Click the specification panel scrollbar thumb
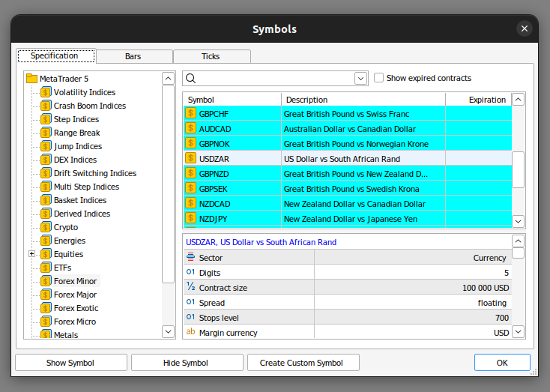The width and height of the screenshot is (550, 392). [519, 253]
